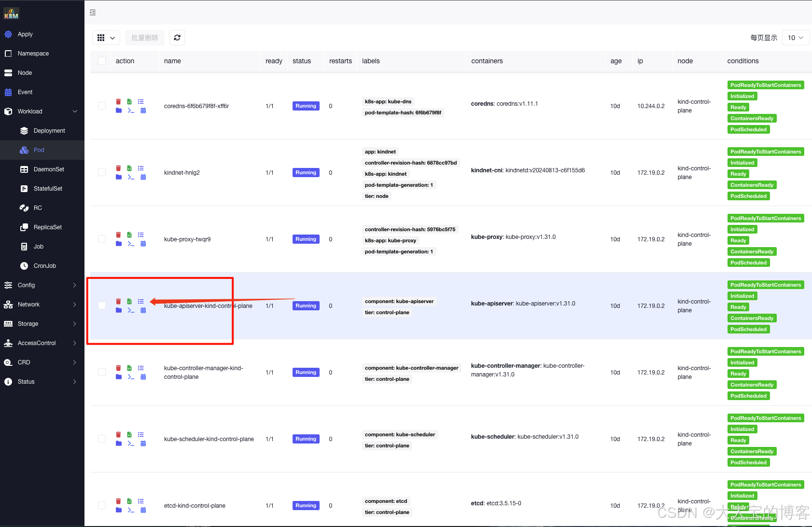Open calendar icon for kube-proxy-twqr9 pod
Viewport: 812px width, 527px height.
point(143,244)
